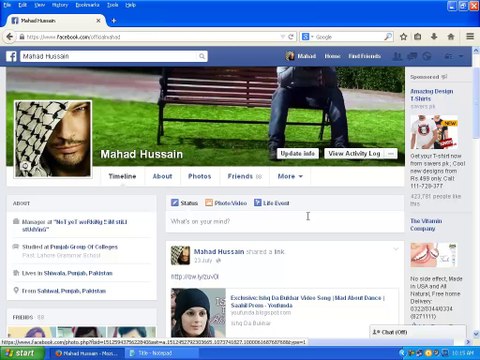Select the Status composer option
This screenshot has height=360, width=480.
point(184,203)
